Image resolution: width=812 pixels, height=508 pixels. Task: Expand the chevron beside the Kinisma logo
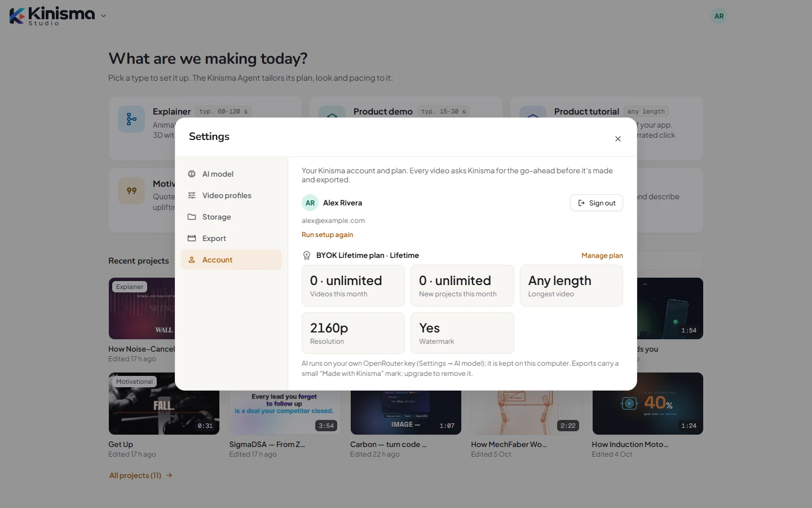pos(103,16)
